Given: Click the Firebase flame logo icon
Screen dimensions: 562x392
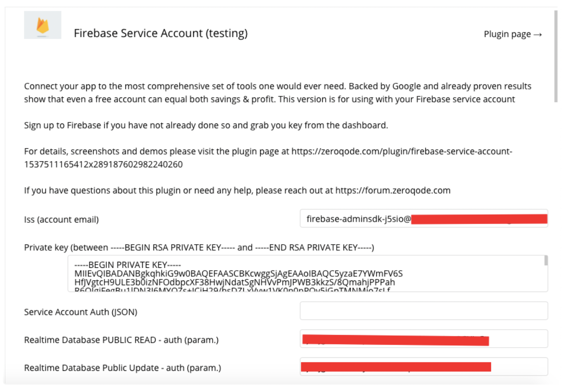Looking at the screenshot, I should (42, 25).
